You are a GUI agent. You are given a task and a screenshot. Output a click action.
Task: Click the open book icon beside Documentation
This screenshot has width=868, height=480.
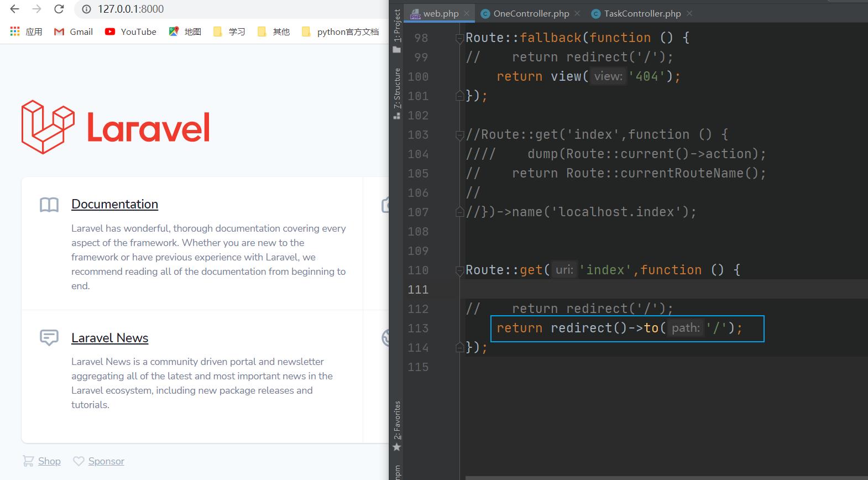[x=49, y=205]
